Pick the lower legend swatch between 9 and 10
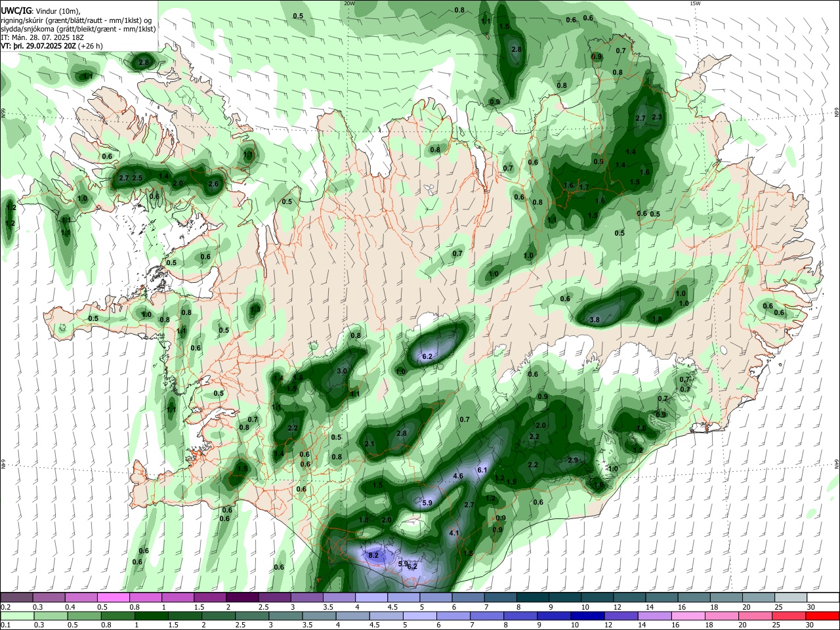 (554, 616)
